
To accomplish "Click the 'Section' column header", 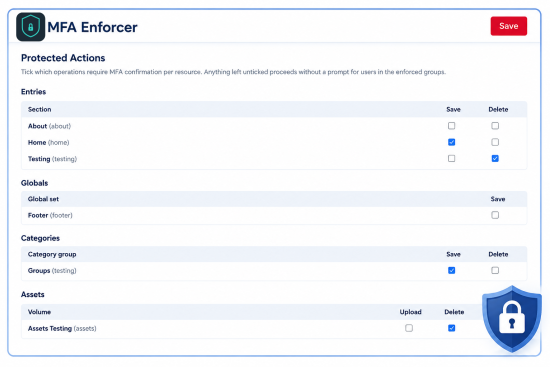I will [40, 109].
